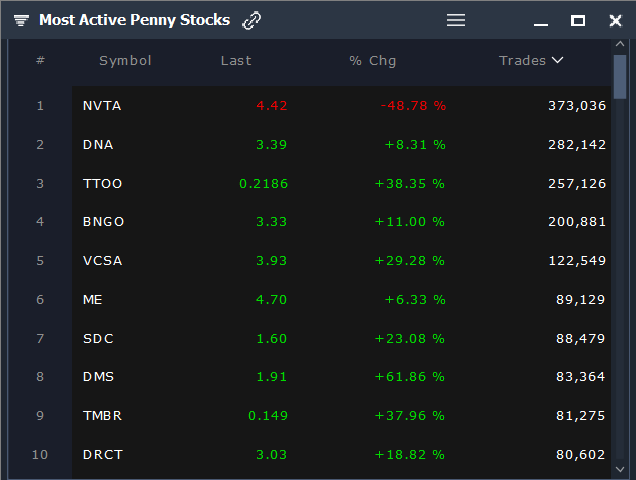Select the TTOO symbol
The image size is (636, 480).
pyautogui.click(x=102, y=183)
